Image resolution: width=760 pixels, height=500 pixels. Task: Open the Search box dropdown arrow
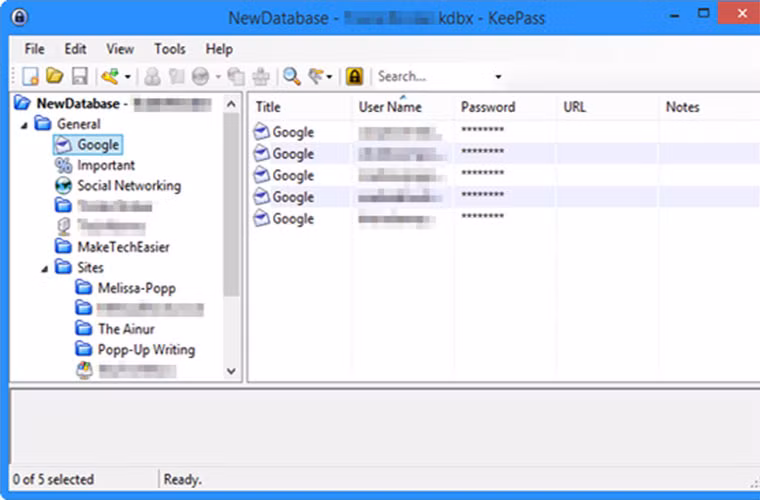pyautogui.click(x=498, y=77)
